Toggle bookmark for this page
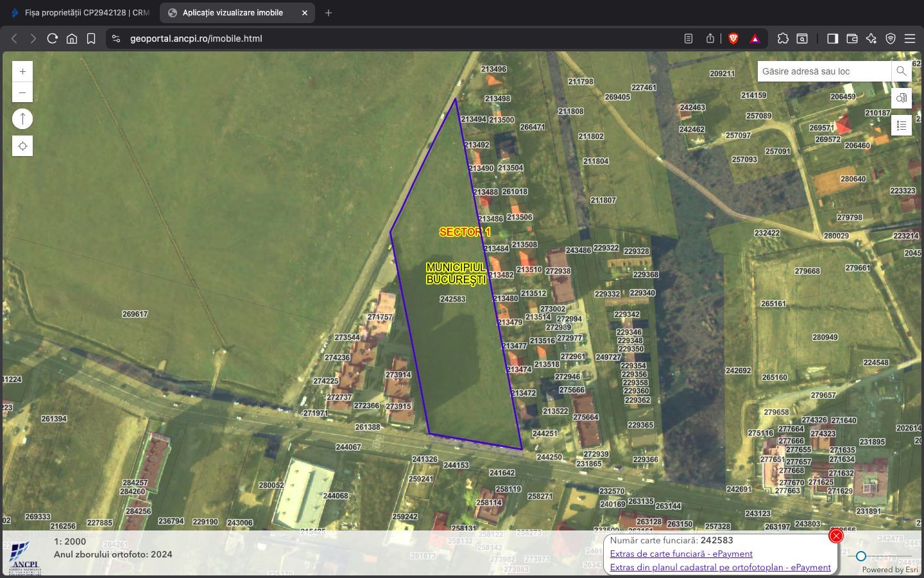Image resolution: width=924 pixels, height=578 pixels. (91, 39)
